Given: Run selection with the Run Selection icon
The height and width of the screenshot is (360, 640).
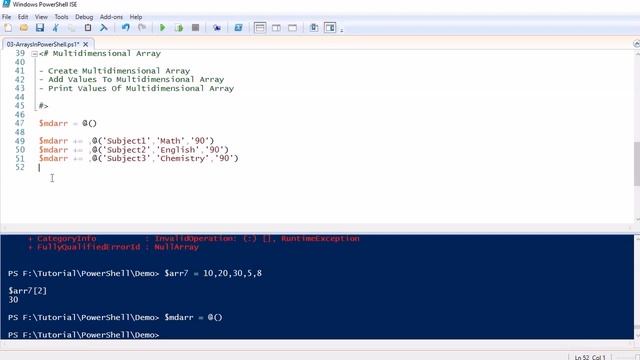Looking at the screenshot, I should 179,28.
